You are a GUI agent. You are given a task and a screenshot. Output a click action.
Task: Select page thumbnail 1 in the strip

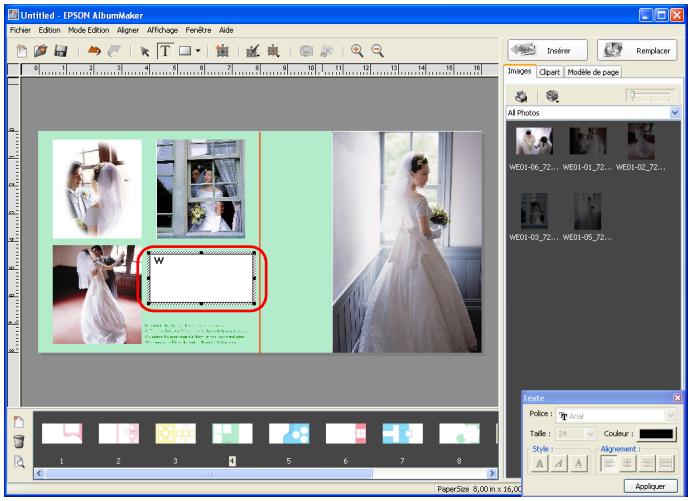[x=62, y=433]
